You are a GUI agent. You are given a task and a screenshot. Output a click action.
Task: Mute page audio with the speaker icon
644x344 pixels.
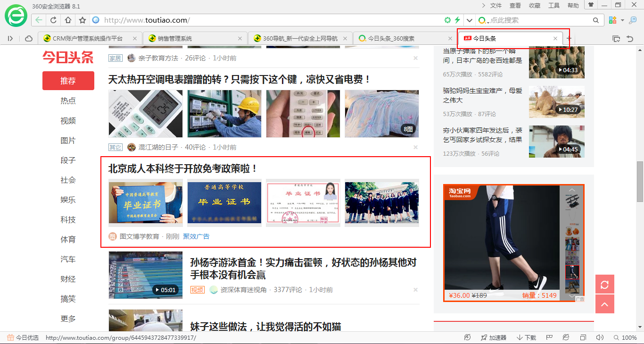(600, 337)
